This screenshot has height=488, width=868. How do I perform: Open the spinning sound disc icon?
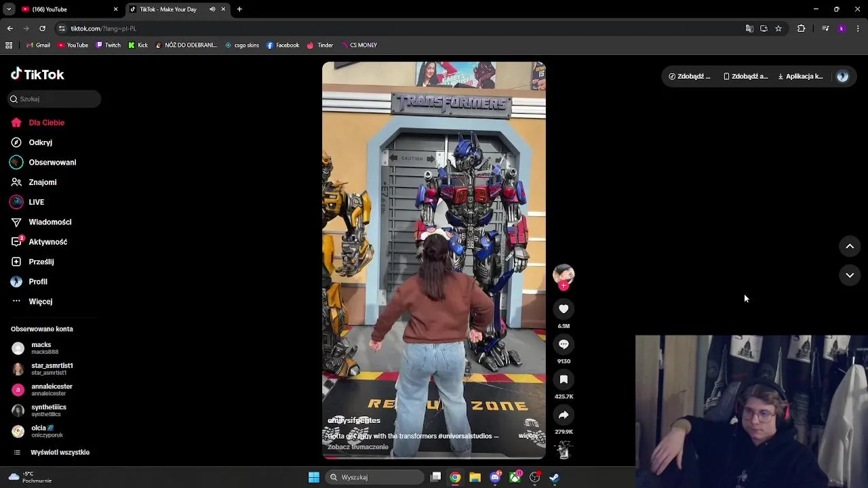pos(564,449)
